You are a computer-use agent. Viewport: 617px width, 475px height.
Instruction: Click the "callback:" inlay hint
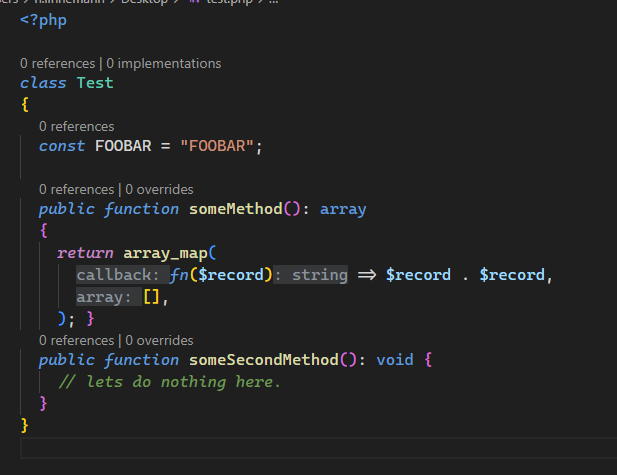tap(117, 275)
